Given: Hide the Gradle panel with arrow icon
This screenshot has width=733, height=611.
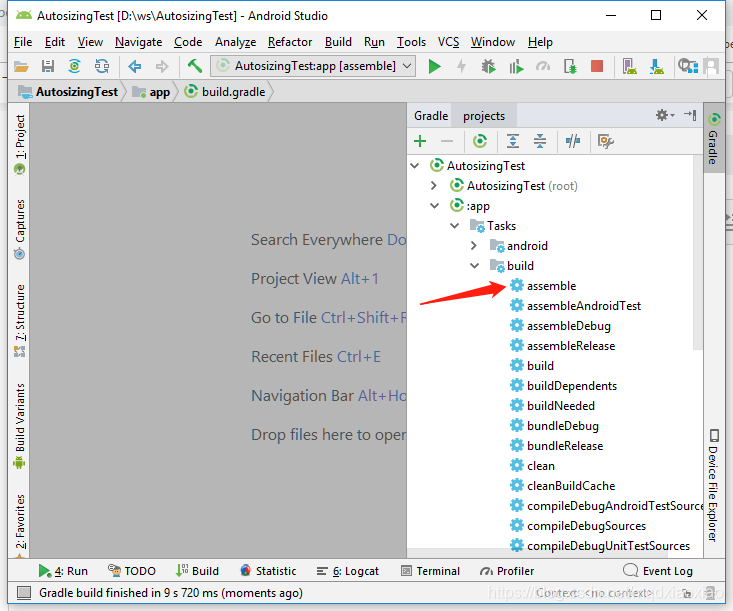Looking at the screenshot, I should pyautogui.click(x=690, y=115).
